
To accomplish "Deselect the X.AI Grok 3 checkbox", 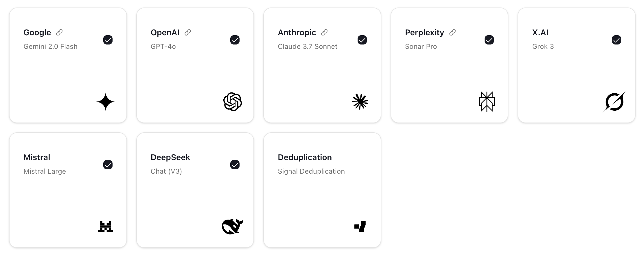I will pos(617,40).
